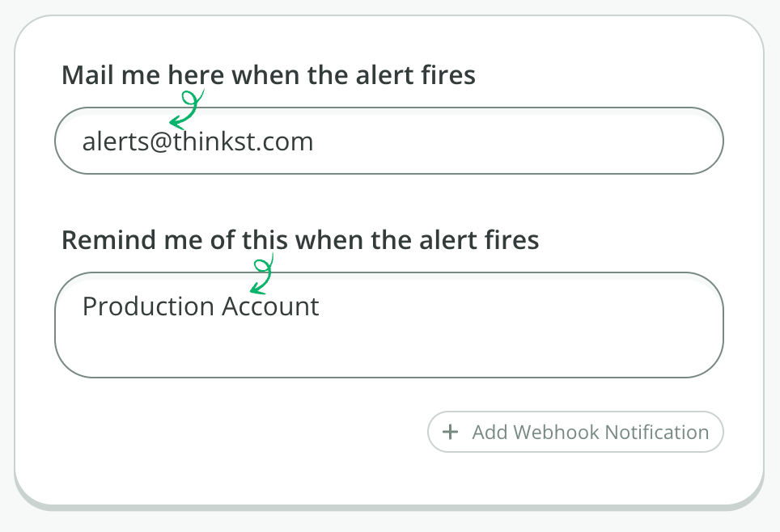
Task: Click the word "Remind" in the second label
Action: (x=95, y=240)
